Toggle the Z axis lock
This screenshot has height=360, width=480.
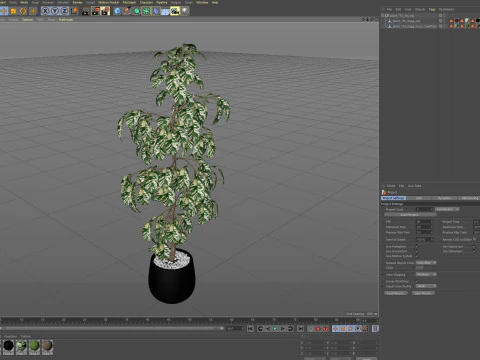click(65, 11)
